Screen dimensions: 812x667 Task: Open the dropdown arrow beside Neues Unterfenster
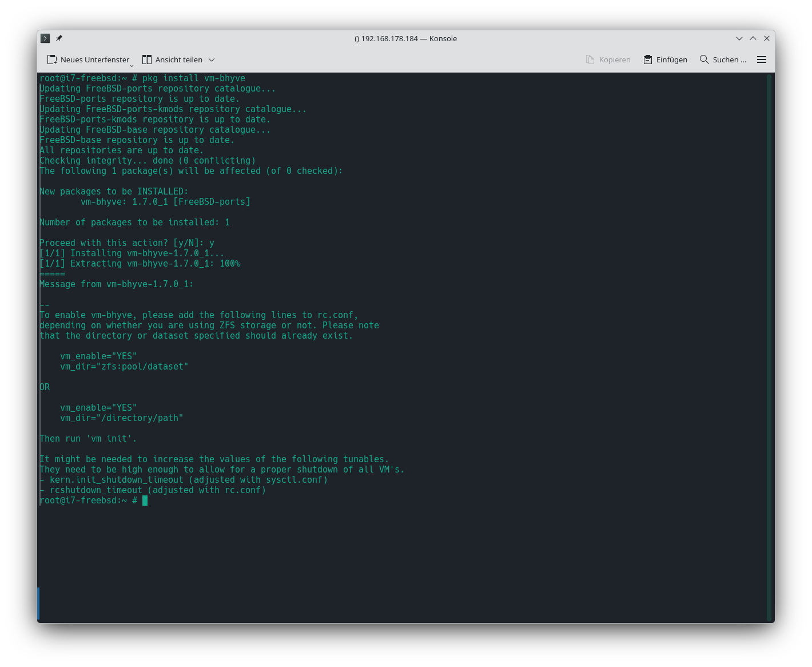[x=132, y=65]
